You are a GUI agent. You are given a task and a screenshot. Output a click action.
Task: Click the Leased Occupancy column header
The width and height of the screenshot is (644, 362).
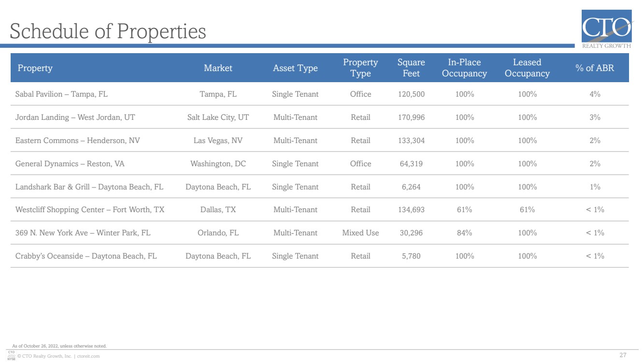[527, 68]
